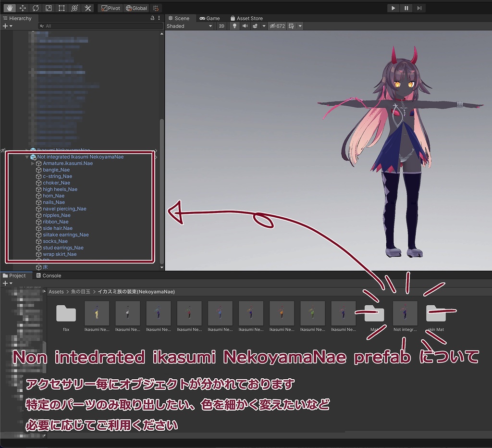The width and height of the screenshot is (492, 448).
Task: Click the Play button
Action: click(393, 8)
